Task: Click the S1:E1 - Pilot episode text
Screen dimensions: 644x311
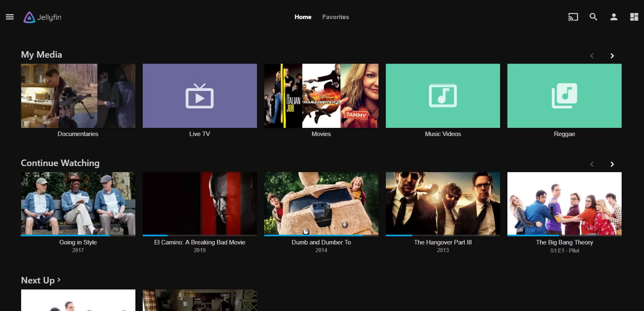Action: tap(564, 251)
